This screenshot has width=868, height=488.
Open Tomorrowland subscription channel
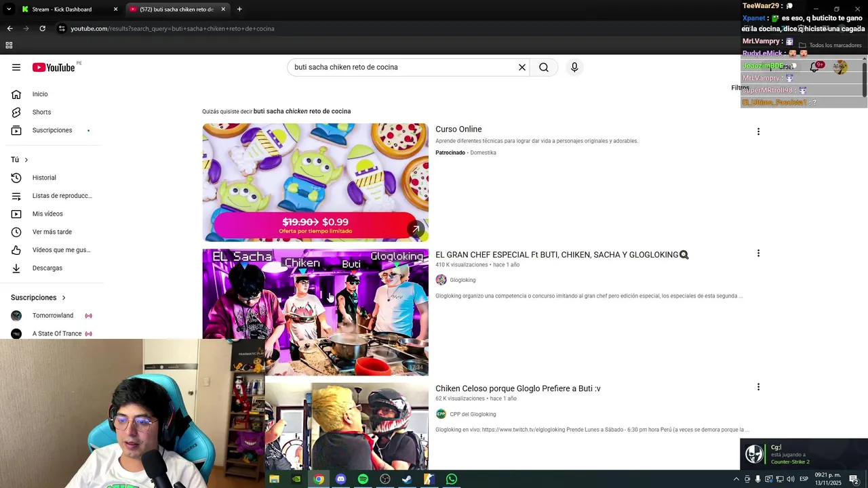tap(54, 316)
